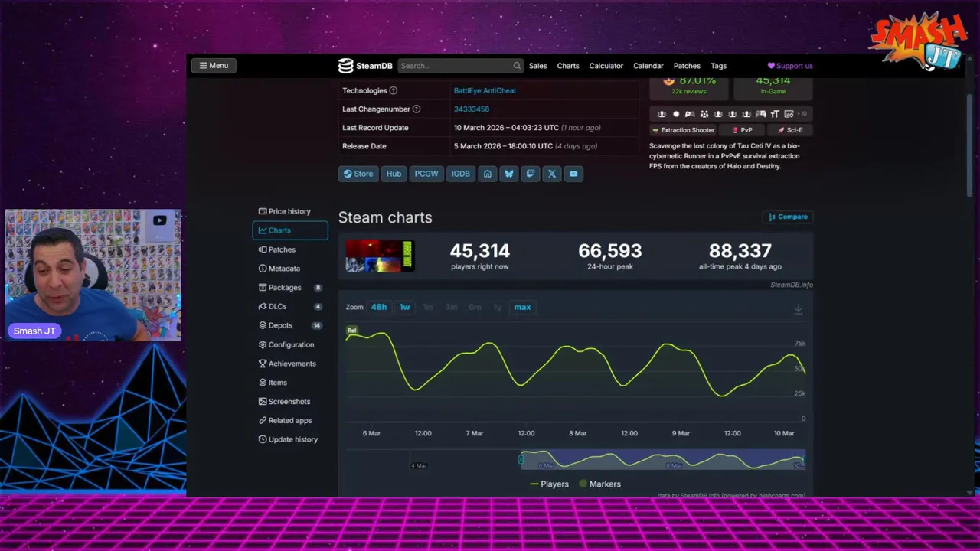Click the YouTube icon button below info table

(573, 174)
